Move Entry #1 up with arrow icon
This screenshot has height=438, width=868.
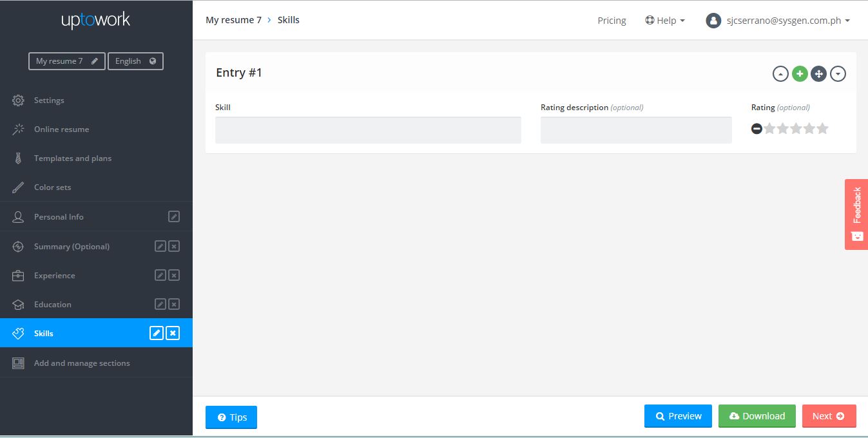coord(780,74)
